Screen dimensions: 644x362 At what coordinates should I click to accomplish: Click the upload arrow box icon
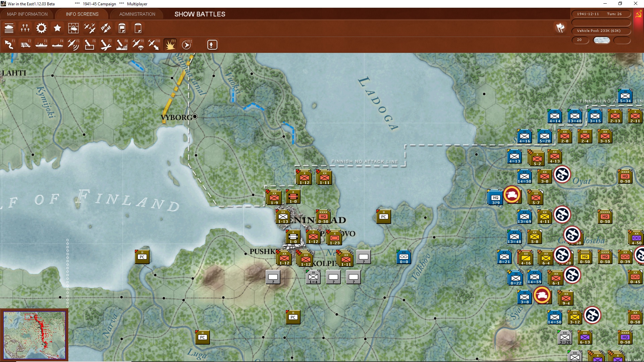point(212,45)
